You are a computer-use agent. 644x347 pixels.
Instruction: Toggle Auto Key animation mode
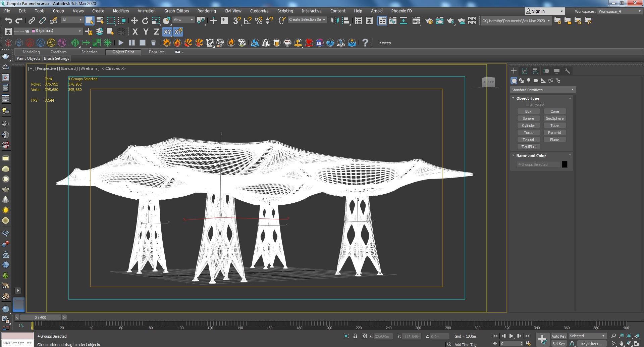558,336
